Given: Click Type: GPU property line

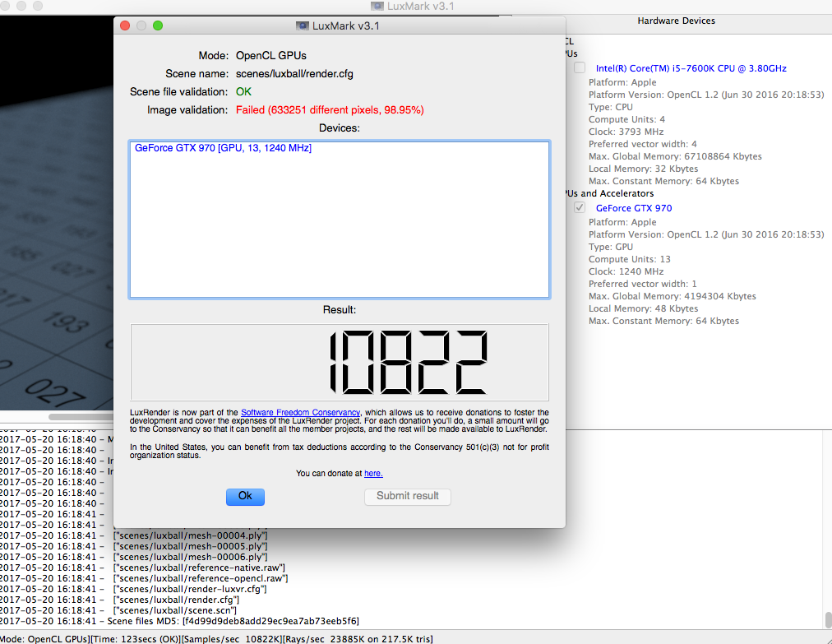Looking at the screenshot, I should point(611,247).
